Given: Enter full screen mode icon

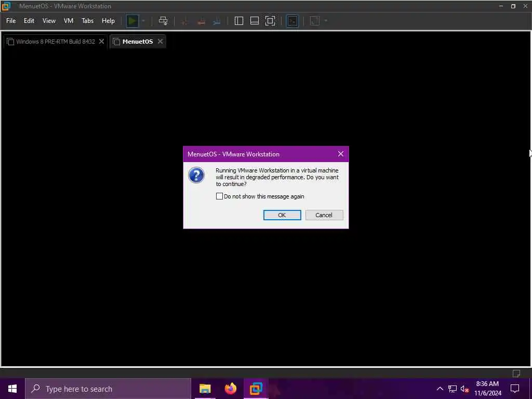Looking at the screenshot, I should [x=270, y=21].
